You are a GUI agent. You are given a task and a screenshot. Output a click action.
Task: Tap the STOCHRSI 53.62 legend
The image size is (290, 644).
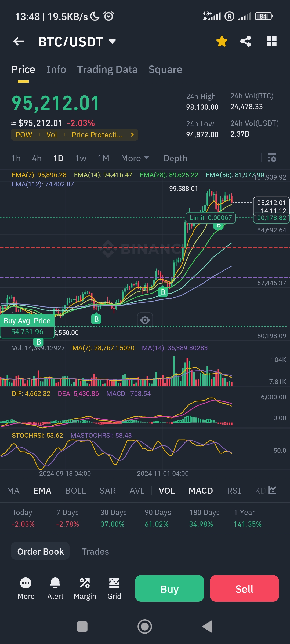coord(37,435)
